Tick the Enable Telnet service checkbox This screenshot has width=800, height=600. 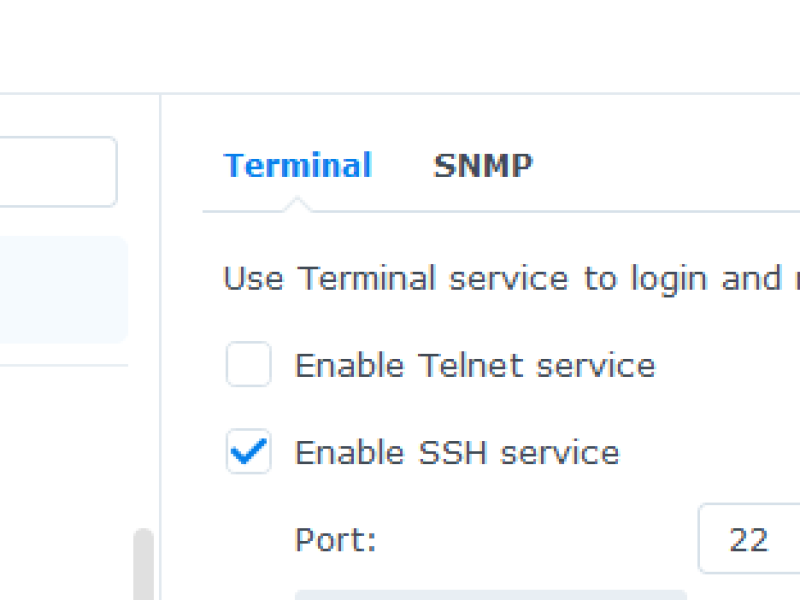pos(248,364)
